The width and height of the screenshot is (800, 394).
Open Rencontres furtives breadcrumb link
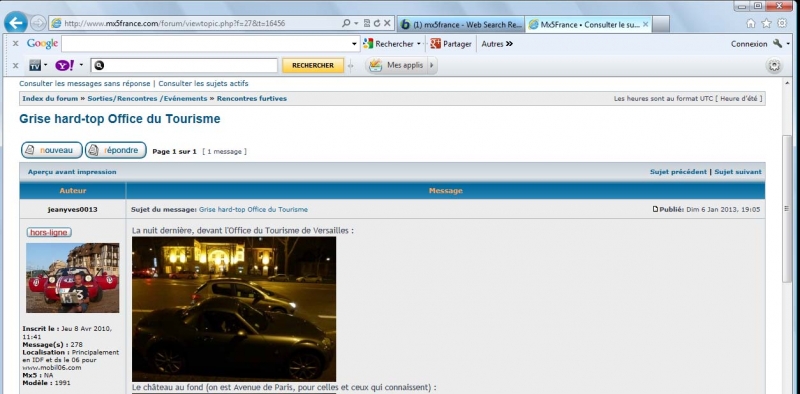click(252, 98)
